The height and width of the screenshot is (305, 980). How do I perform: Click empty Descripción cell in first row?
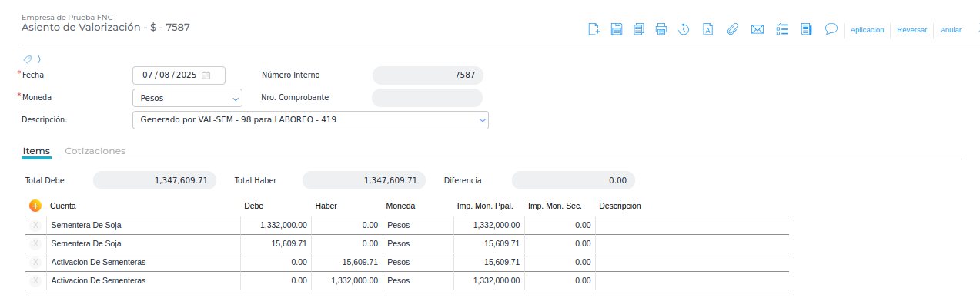[x=692, y=225]
